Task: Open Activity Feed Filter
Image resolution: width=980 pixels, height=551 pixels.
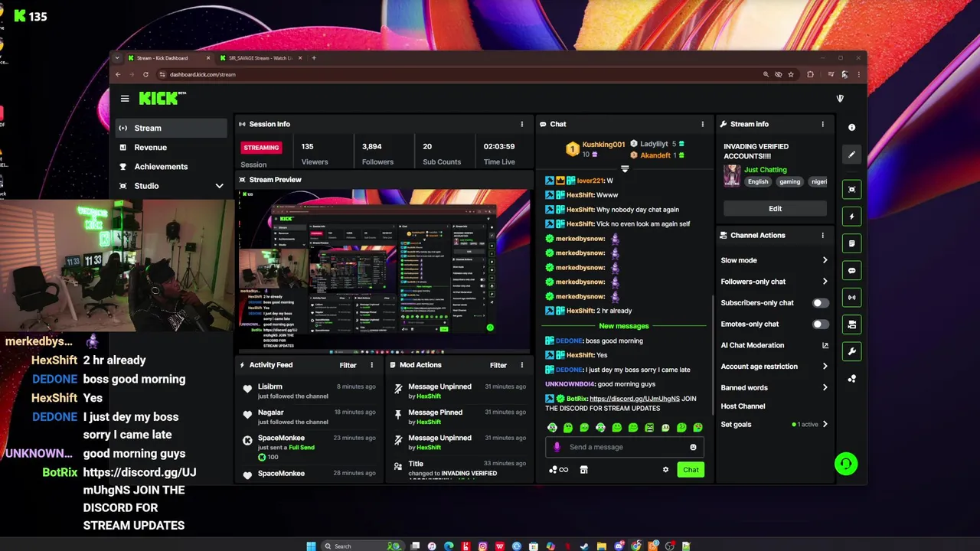Action: (x=348, y=365)
